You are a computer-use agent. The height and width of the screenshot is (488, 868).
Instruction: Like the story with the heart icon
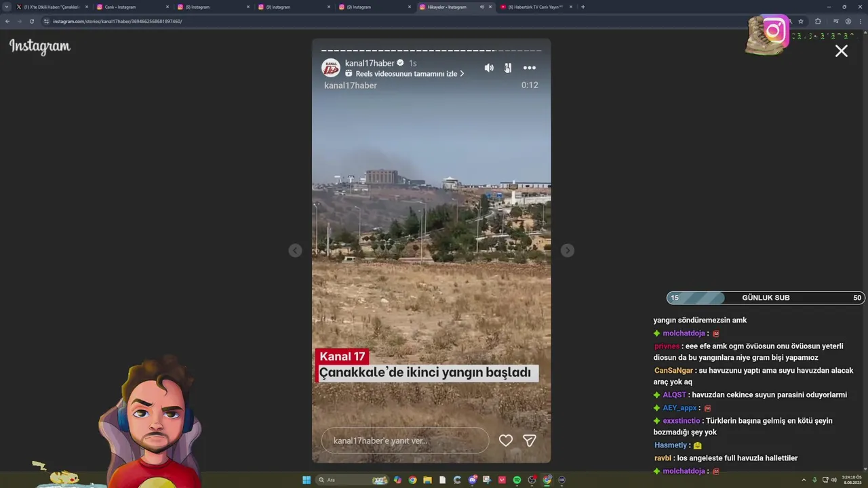(x=506, y=441)
